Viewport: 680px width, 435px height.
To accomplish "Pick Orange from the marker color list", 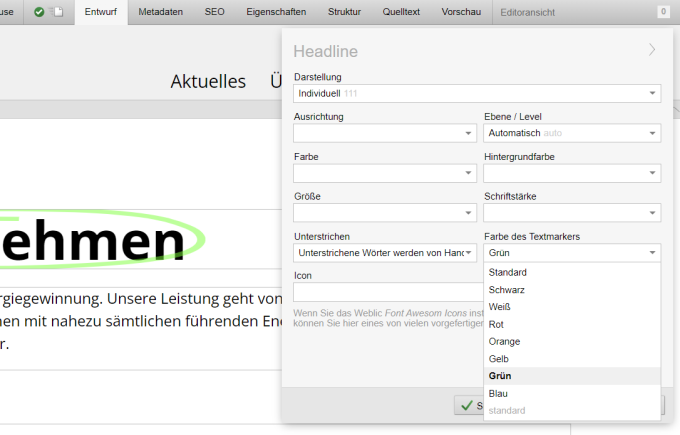I will [x=572, y=342].
